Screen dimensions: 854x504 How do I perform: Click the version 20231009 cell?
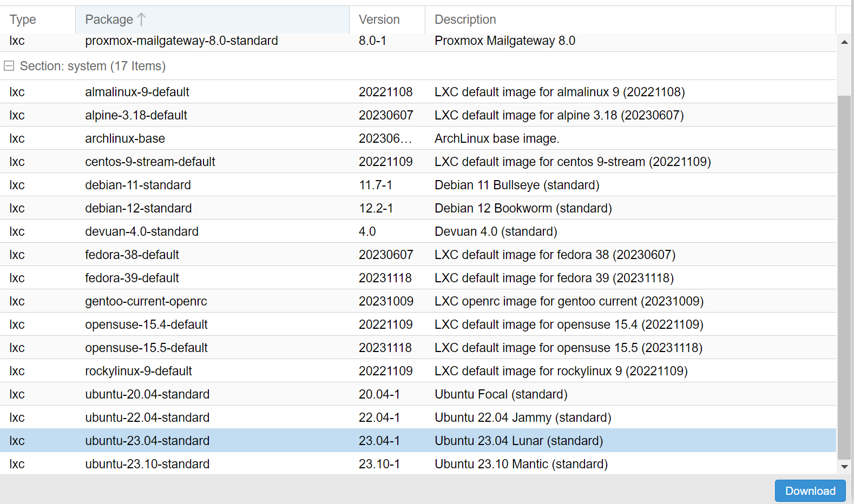[387, 301]
